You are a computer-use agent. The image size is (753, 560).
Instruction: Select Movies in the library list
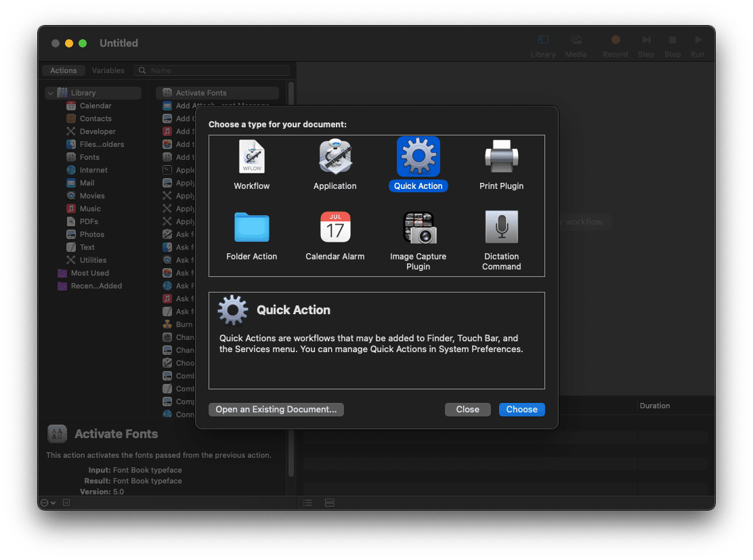coord(92,196)
